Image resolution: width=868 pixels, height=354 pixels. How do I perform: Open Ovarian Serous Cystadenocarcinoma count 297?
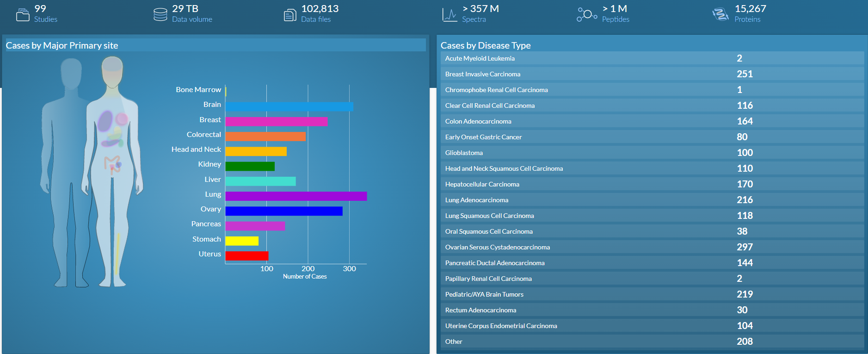745,247
